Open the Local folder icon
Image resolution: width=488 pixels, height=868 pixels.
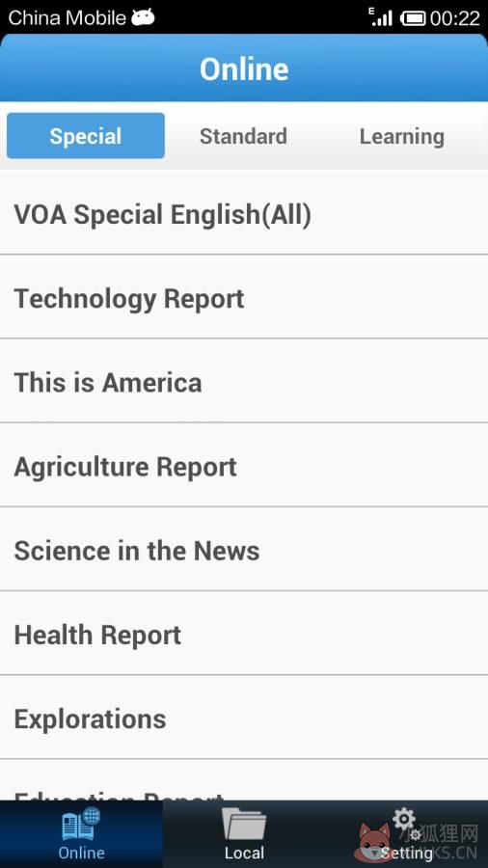pyautogui.click(x=244, y=824)
